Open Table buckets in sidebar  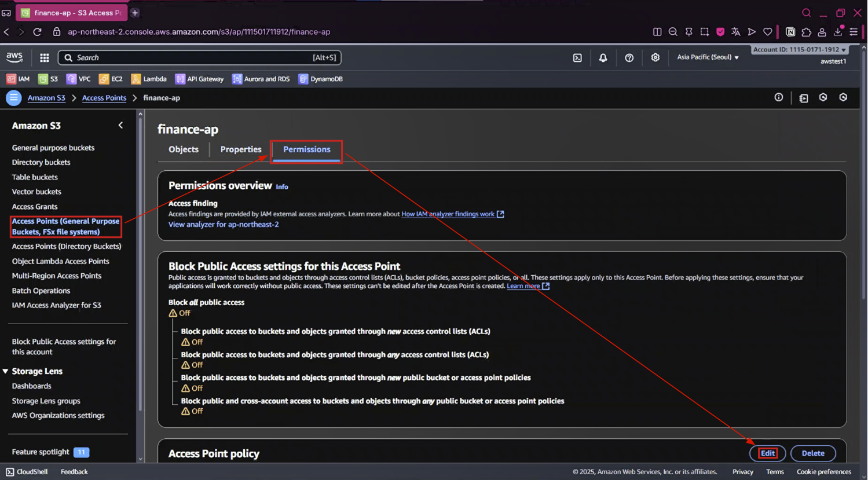[x=35, y=177]
